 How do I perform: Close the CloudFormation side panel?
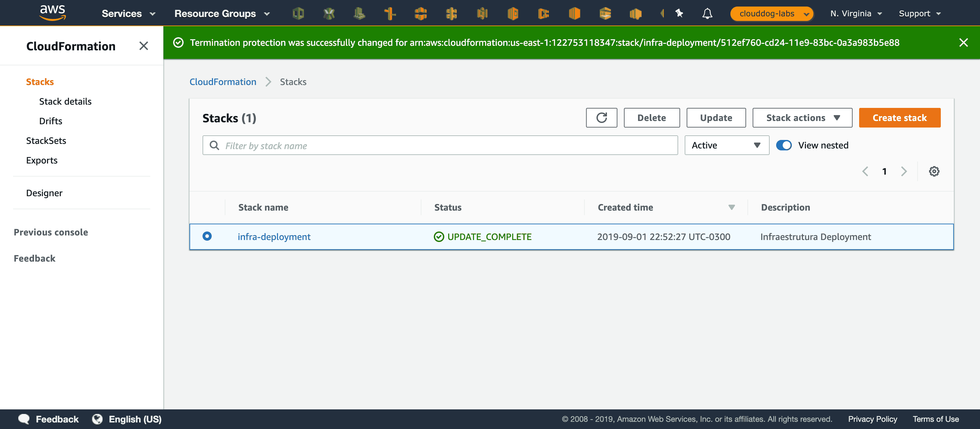(143, 46)
